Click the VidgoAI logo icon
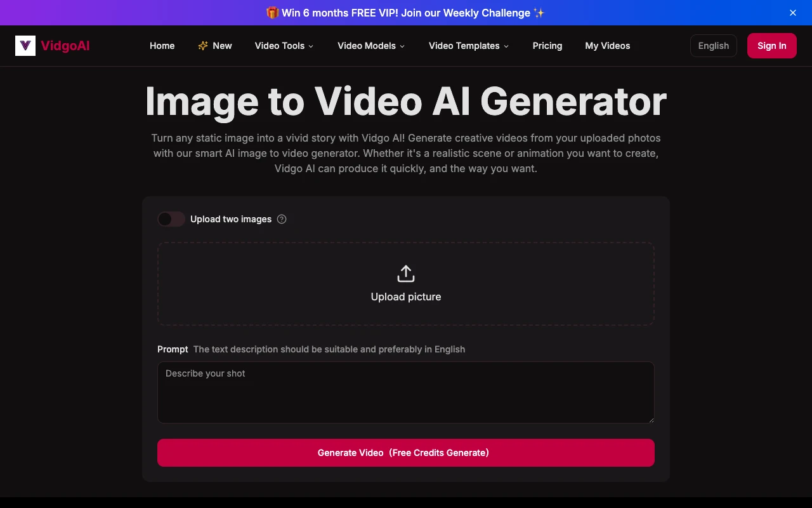This screenshot has width=812, height=508. point(25,45)
